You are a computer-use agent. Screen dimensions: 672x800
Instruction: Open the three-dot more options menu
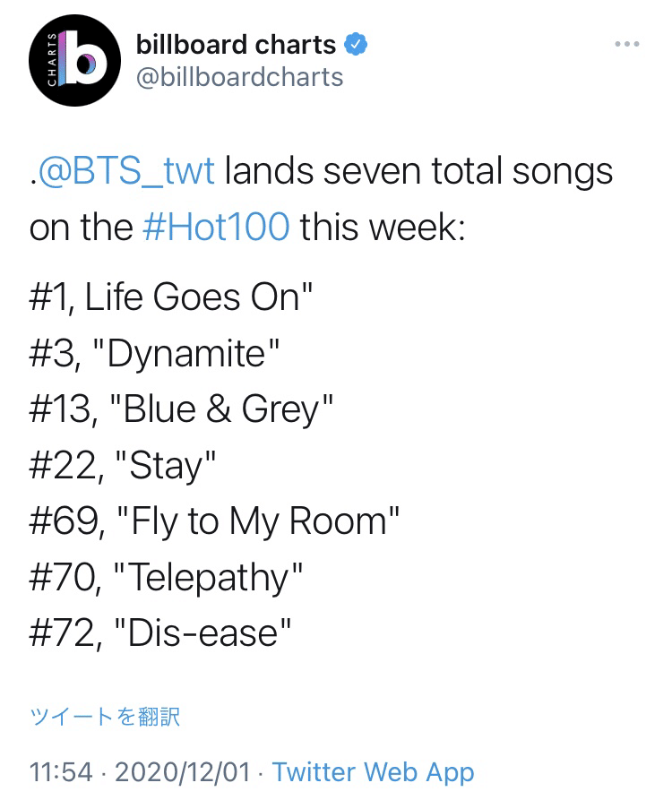pyautogui.click(x=627, y=45)
